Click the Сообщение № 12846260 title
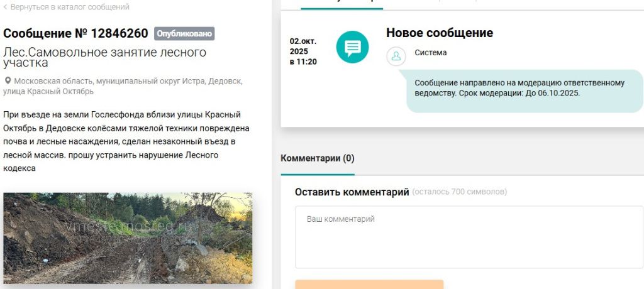Screen dimensions: 644x289 click(x=75, y=33)
